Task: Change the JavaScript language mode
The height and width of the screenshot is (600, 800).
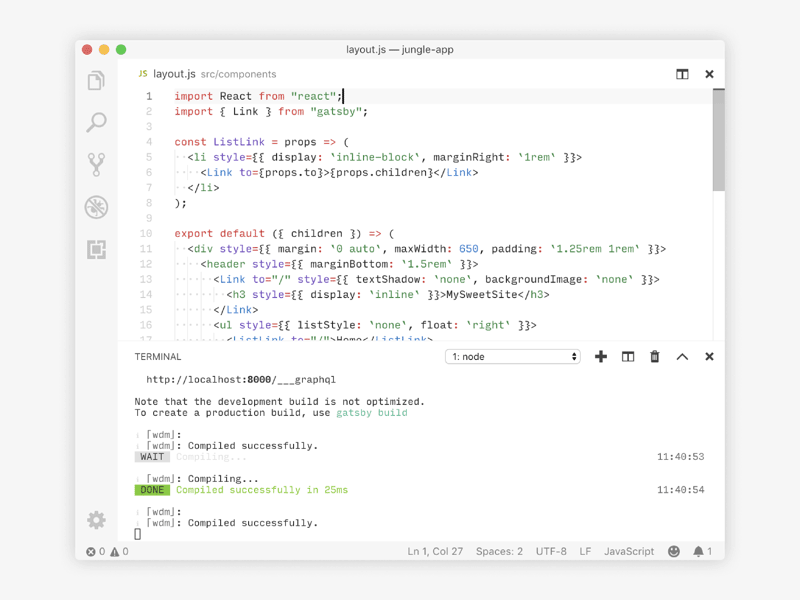Action: click(x=630, y=551)
